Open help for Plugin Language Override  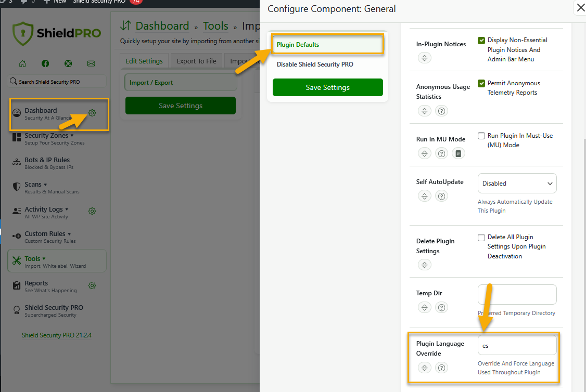[x=441, y=368]
